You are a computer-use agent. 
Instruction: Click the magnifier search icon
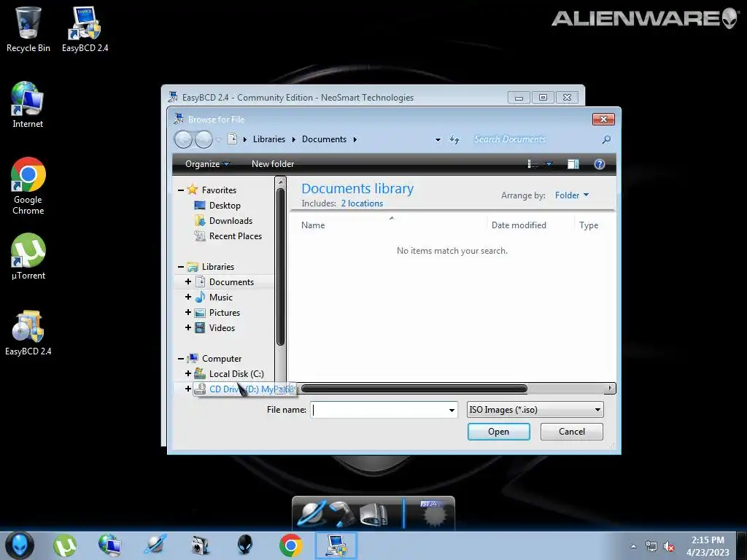[606, 139]
